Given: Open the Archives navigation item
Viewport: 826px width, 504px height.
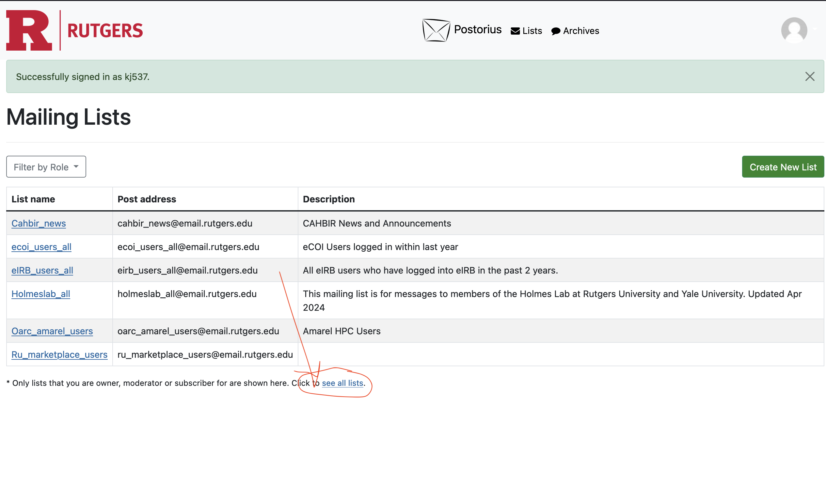Looking at the screenshot, I should coord(575,31).
